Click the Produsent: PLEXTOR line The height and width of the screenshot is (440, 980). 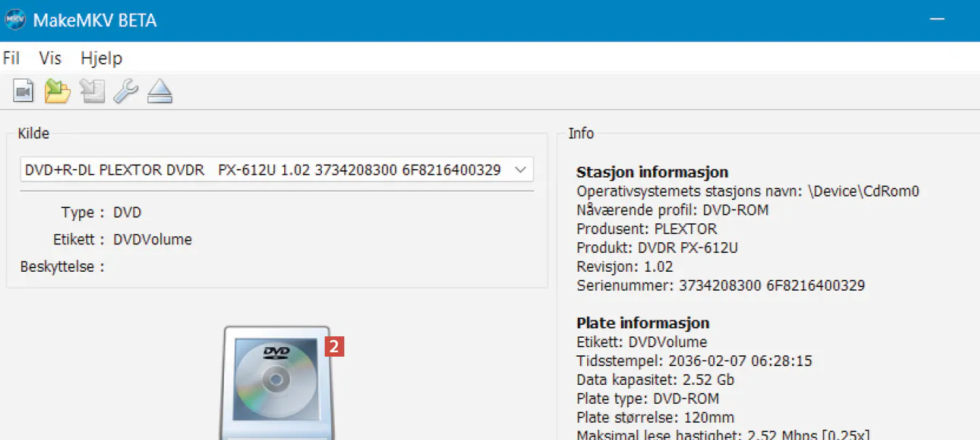pos(647,229)
